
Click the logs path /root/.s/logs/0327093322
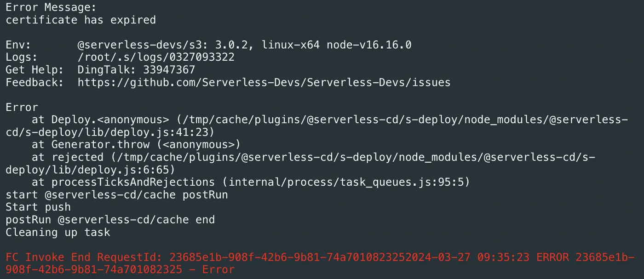[x=156, y=57]
